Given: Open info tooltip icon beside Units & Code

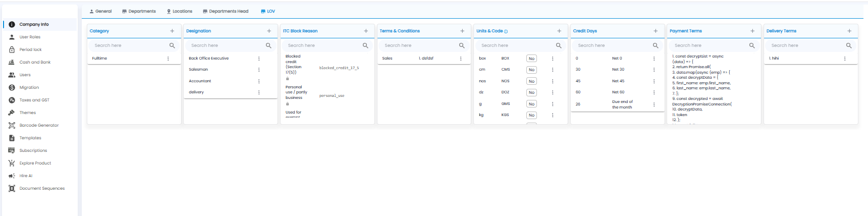Looking at the screenshot, I should pyautogui.click(x=506, y=31).
